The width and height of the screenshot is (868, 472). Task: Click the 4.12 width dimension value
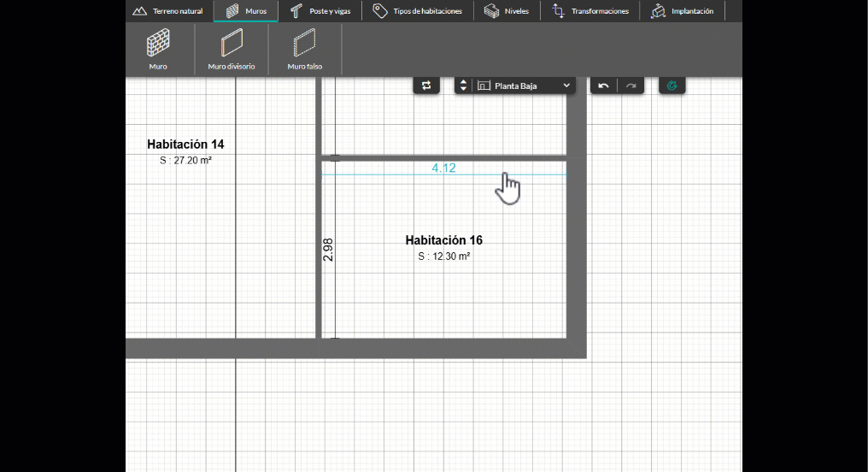point(443,168)
